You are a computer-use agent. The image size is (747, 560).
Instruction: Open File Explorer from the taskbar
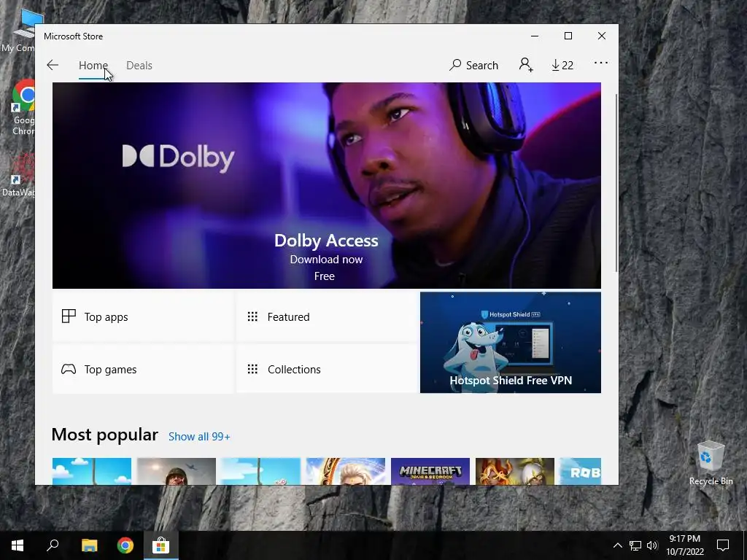point(89,545)
